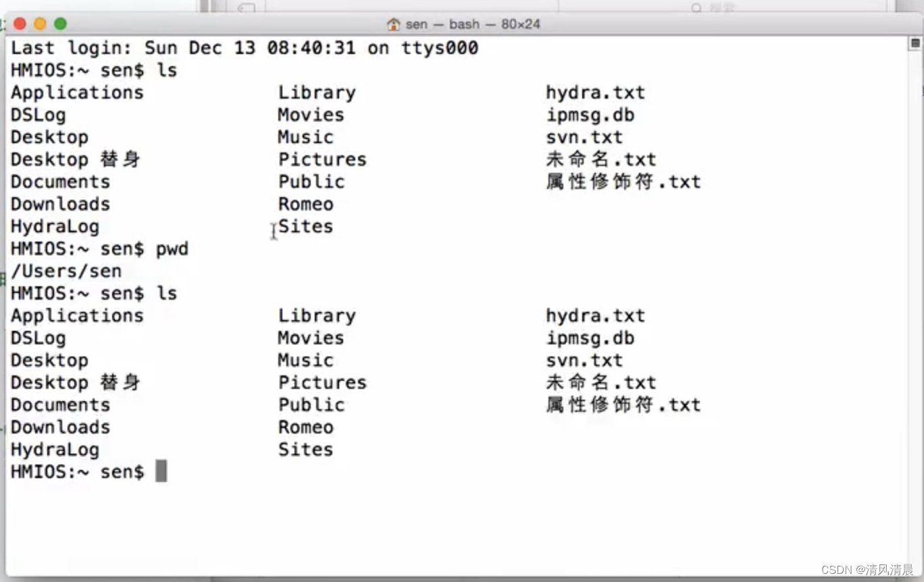This screenshot has width=924, height=582.
Task: Click "Downloads" in the ls listing after pwd
Action: point(60,427)
